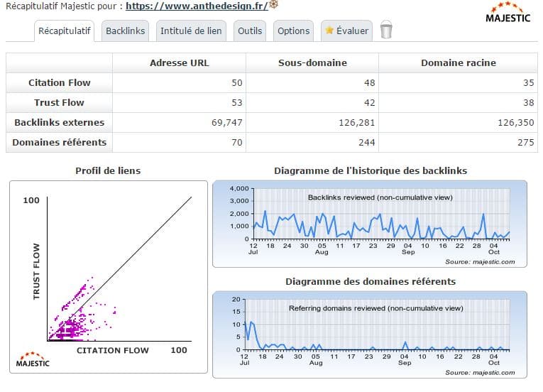Select root domain Citation Flow value 35
This screenshot has height=392, width=543.
click(529, 83)
